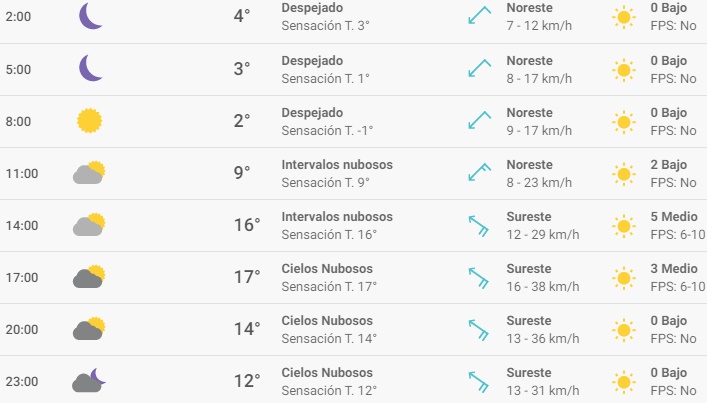Select the 14:00 time label
This screenshot has width=707, height=403.
[22, 225]
